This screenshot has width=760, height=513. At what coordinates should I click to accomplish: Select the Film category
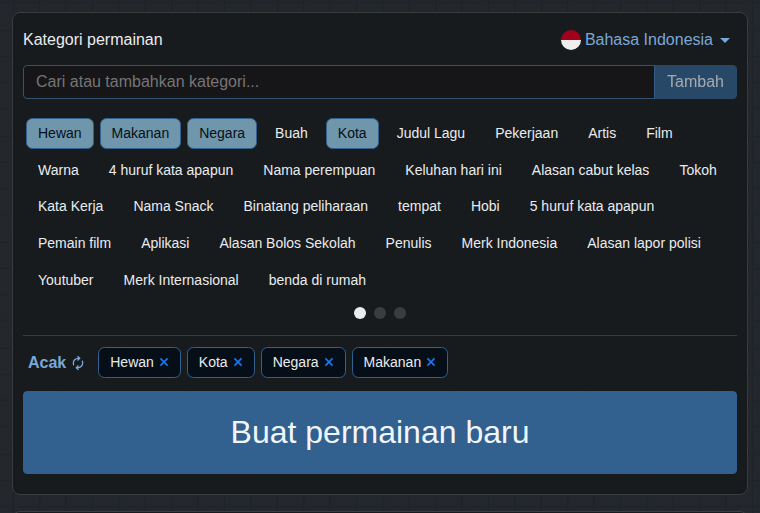(x=659, y=133)
